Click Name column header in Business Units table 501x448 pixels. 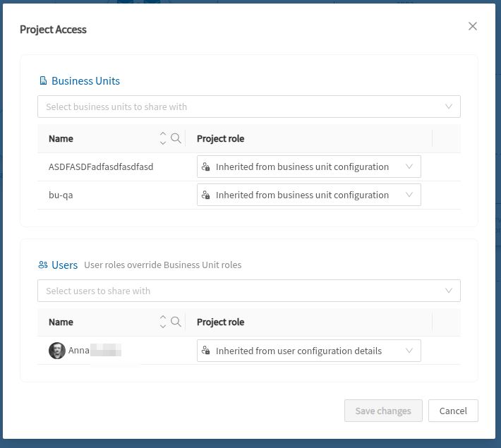(x=61, y=139)
